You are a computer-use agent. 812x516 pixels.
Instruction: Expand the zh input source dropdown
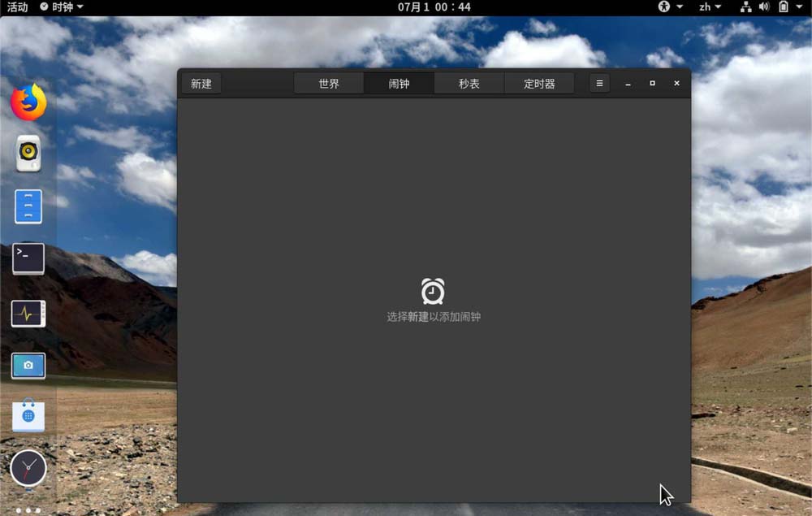tap(710, 7)
